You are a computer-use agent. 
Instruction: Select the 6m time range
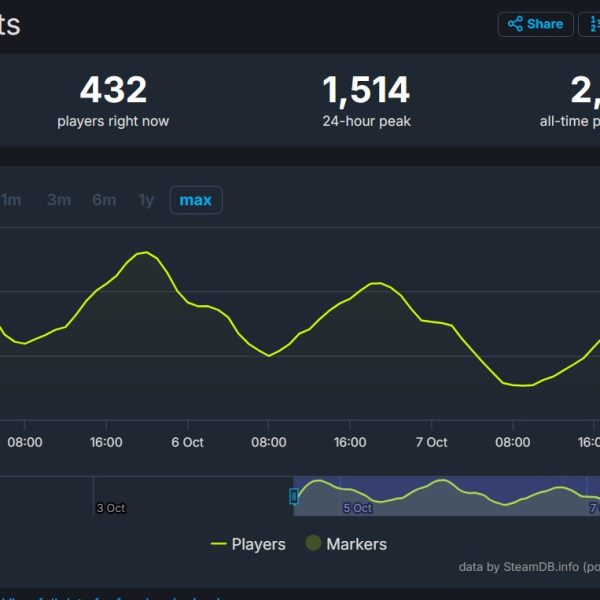(104, 200)
